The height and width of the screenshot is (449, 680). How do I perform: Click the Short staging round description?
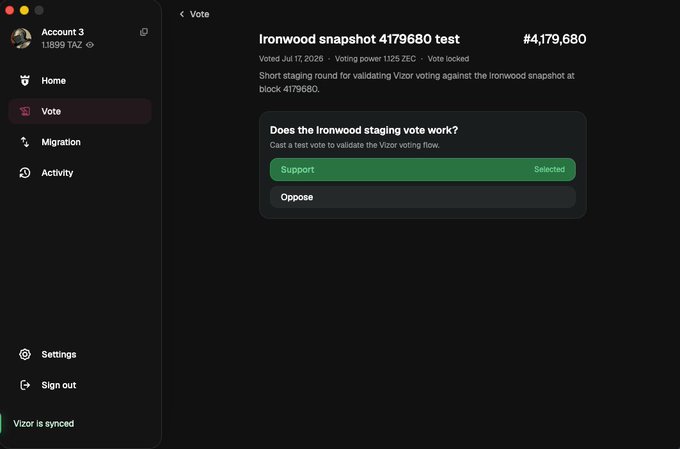click(x=417, y=82)
